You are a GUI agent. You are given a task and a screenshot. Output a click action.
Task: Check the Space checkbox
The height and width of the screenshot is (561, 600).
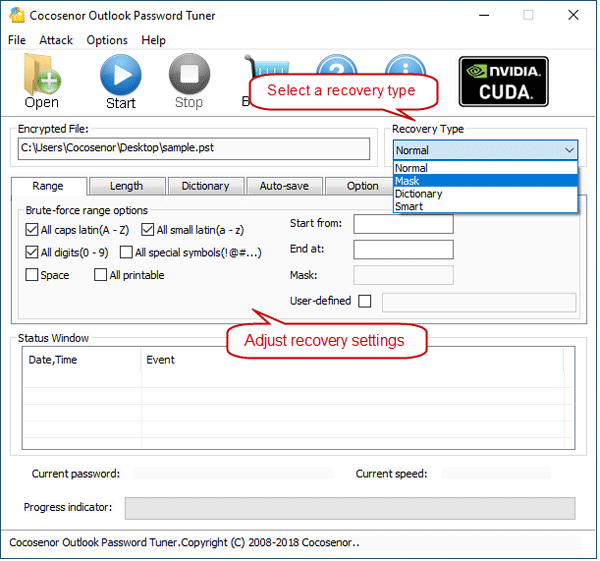(32, 275)
